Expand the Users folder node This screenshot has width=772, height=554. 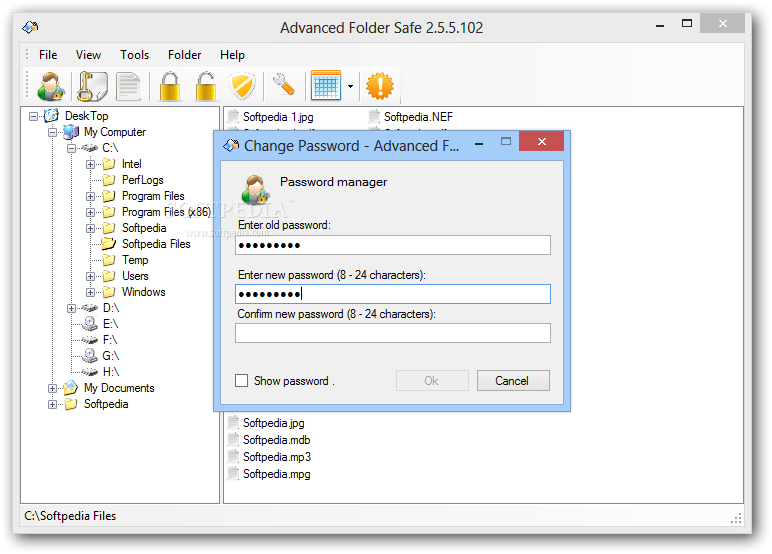pos(91,276)
